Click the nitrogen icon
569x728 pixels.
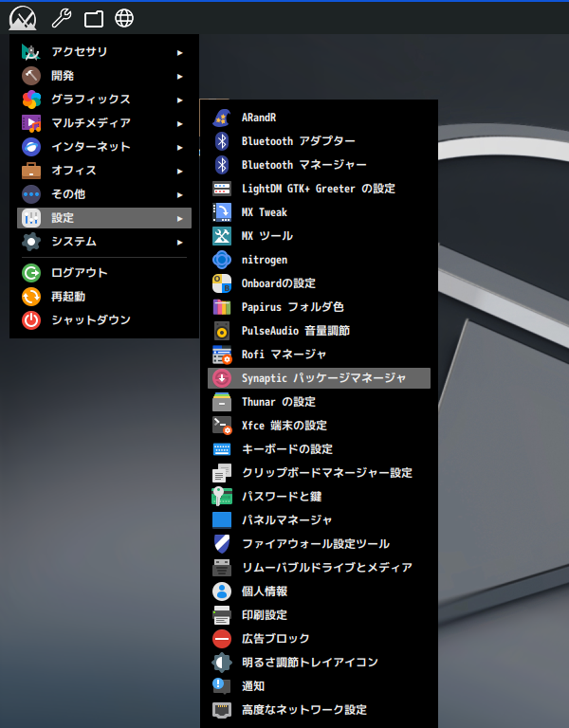(x=222, y=260)
